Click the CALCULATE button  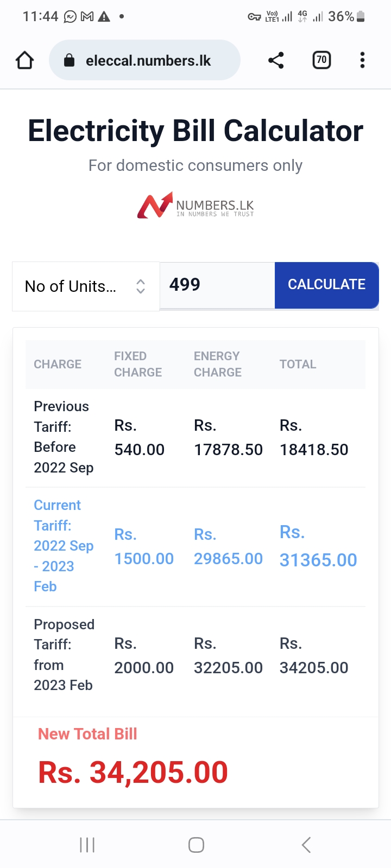click(x=326, y=285)
